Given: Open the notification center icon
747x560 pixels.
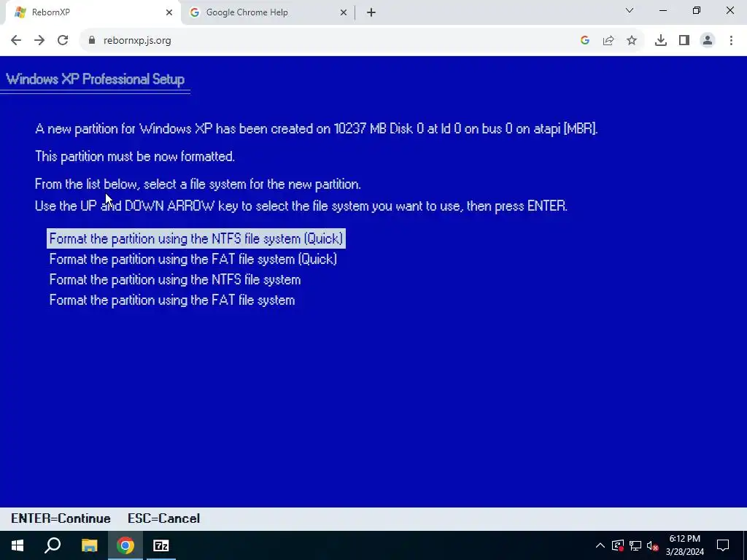Looking at the screenshot, I should coord(723,545).
